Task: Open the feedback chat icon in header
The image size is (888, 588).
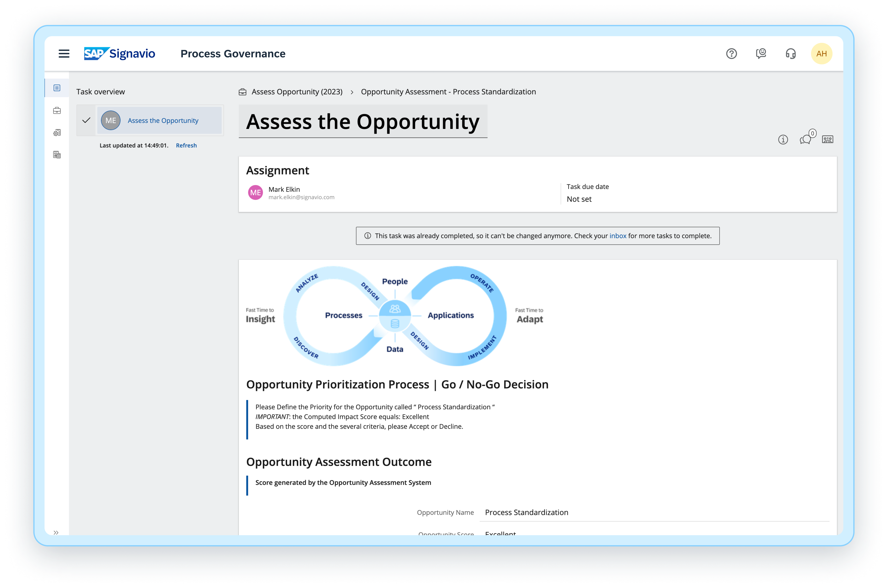Action: click(761, 54)
